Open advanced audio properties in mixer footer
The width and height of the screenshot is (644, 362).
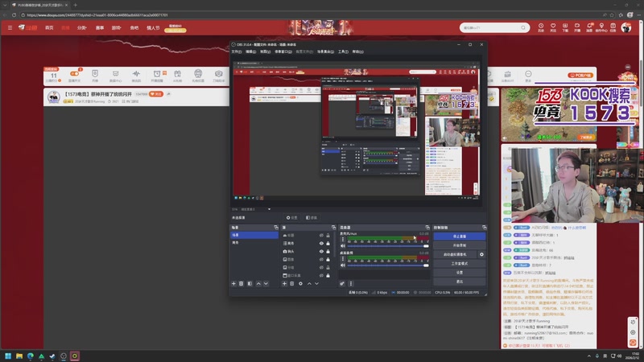[x=342, y=284]
